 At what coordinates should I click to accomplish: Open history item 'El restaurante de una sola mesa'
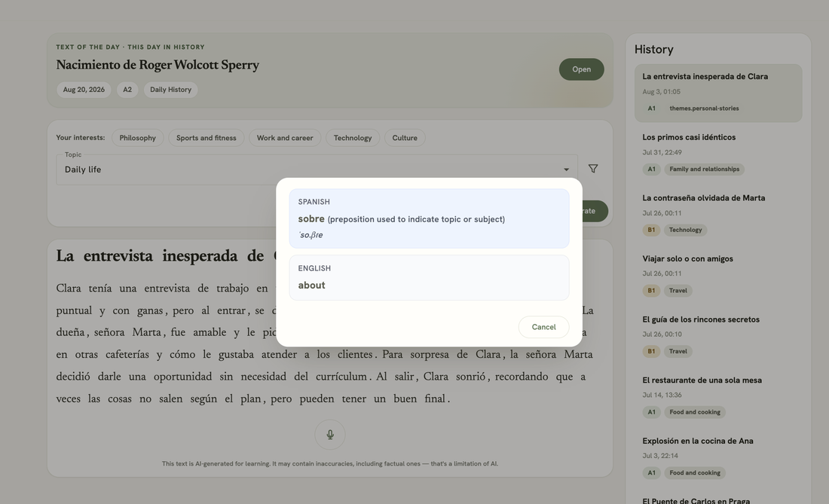click(718, 396)
